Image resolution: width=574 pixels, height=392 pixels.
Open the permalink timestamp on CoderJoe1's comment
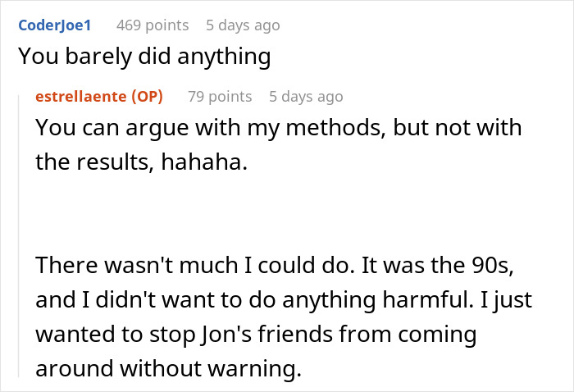click(243, 25)
